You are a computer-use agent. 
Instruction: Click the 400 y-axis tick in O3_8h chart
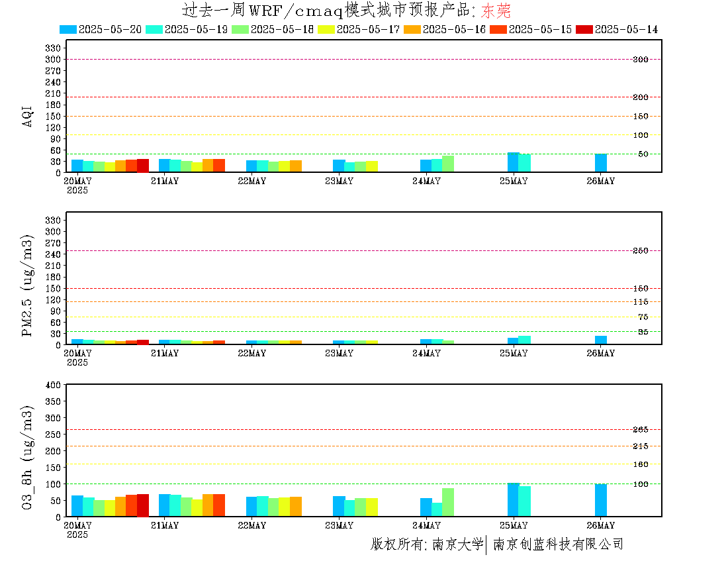[52, 385]
